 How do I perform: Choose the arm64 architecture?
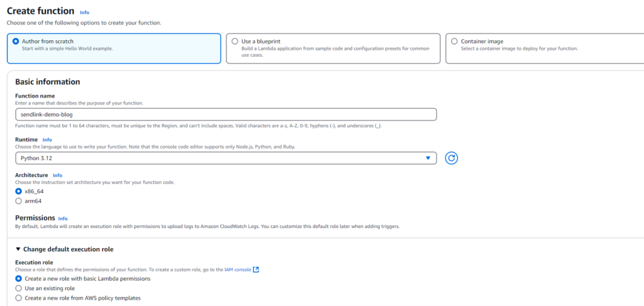(18, 201)
